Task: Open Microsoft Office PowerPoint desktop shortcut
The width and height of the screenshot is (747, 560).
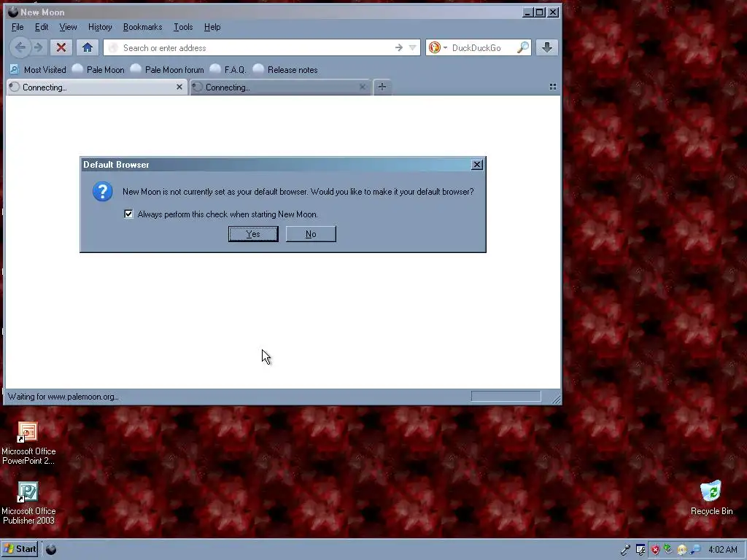Action: 28,443
